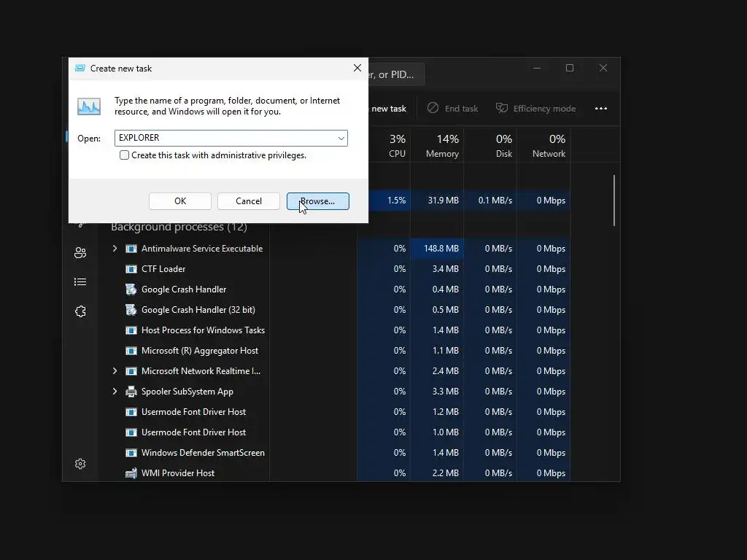
Task: Expand Antimalware Service Executable row
Action: pyautogui.click(x=115, y=249)
